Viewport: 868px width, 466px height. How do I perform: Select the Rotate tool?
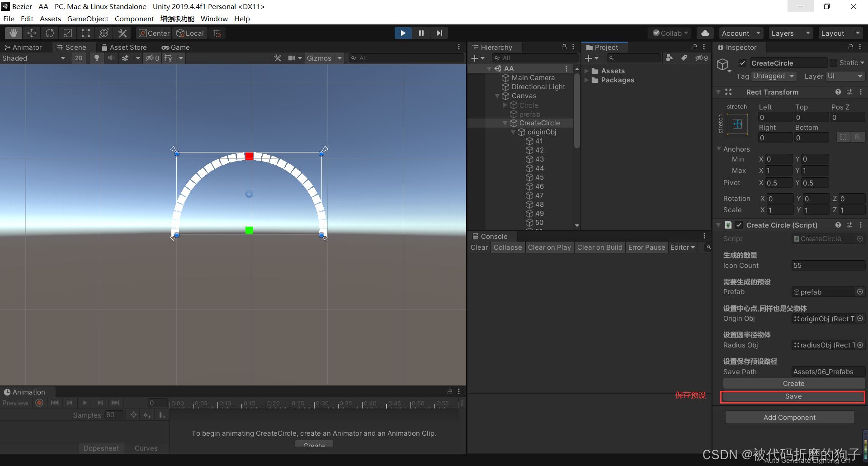coord(49,33)
